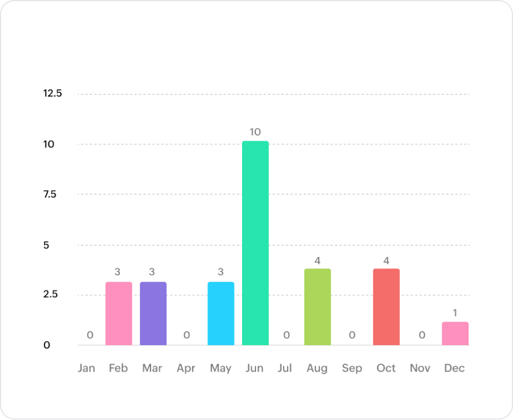Click the Sep month label
This screenshot has width=513, height=420.
[x=352, y=368]
